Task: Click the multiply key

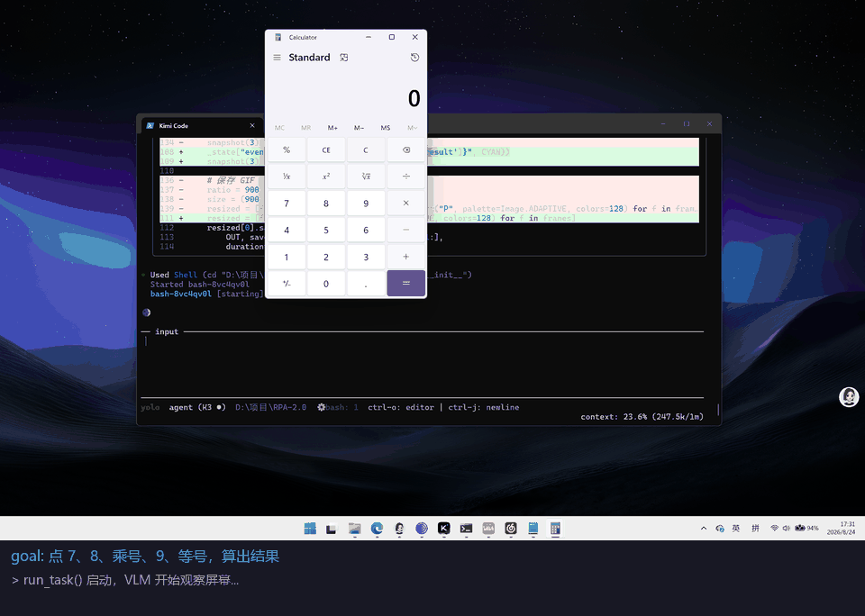Action: pos(406,204)
